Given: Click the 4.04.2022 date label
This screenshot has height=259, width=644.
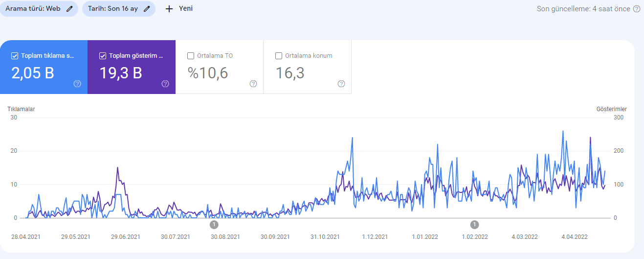Looking at the screenshot, I should click(x=575, y=237).
